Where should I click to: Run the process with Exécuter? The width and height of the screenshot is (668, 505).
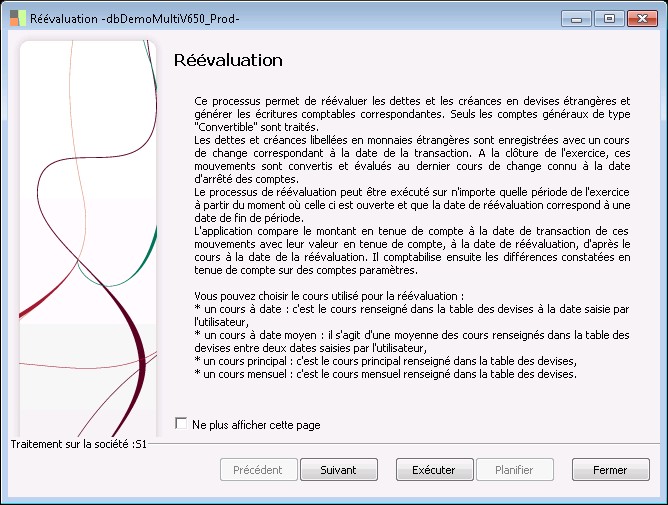(x=434, y=470)
